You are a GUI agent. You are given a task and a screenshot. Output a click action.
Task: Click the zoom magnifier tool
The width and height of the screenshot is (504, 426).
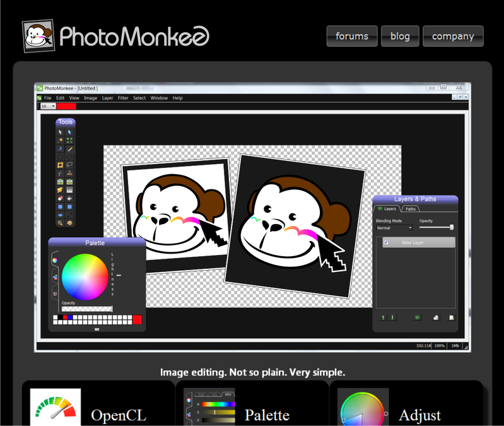point(61,222)
